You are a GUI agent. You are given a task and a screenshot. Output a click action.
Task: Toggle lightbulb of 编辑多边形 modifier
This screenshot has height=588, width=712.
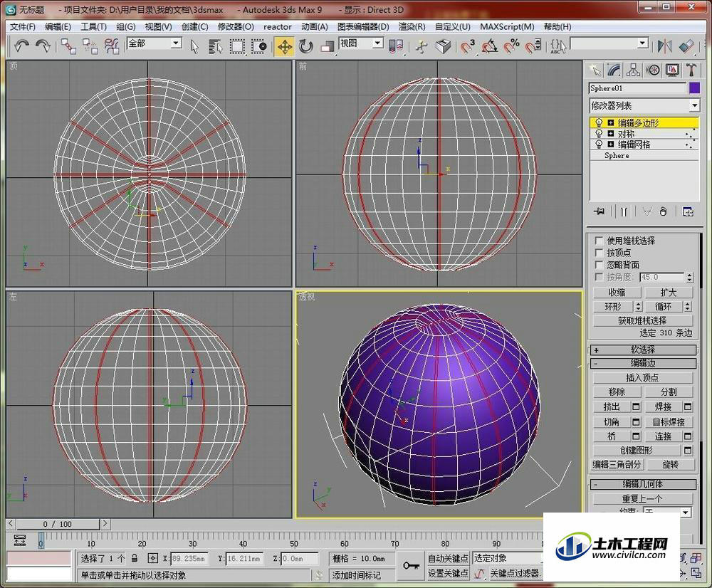599,122
